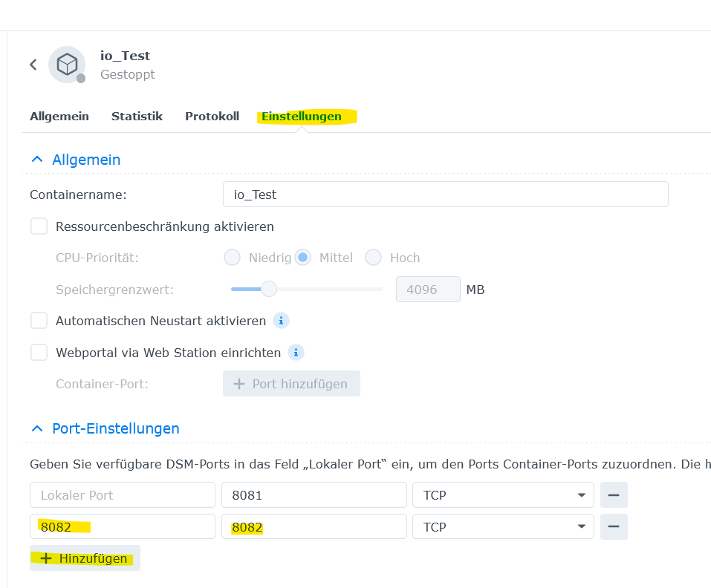Open info icon for Webportal via Web Station

296,353
